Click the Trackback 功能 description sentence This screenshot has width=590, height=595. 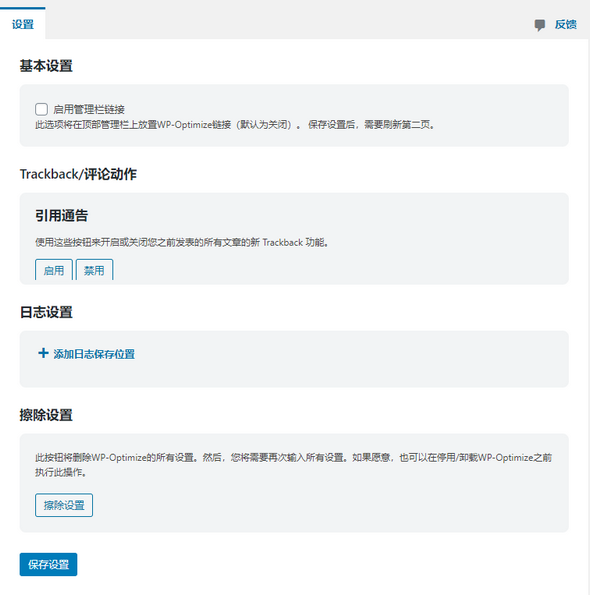182,242
